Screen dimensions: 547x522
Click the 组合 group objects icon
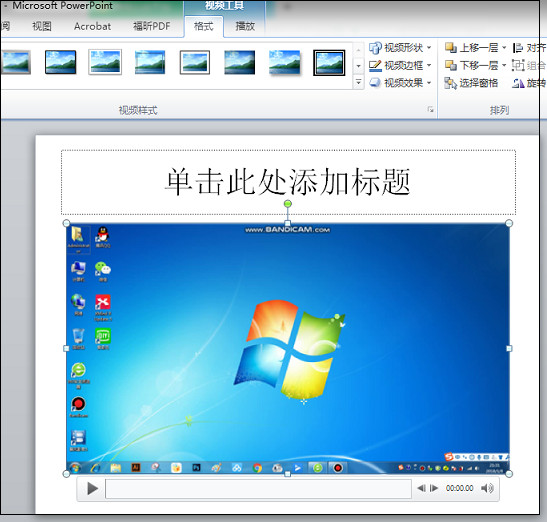point(518,65)
